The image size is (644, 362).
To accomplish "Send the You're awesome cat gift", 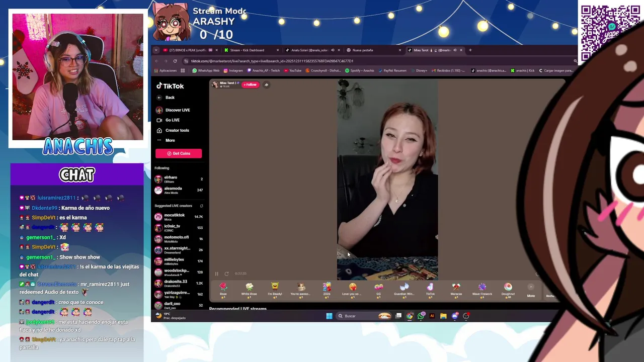I will coord(301,290).
